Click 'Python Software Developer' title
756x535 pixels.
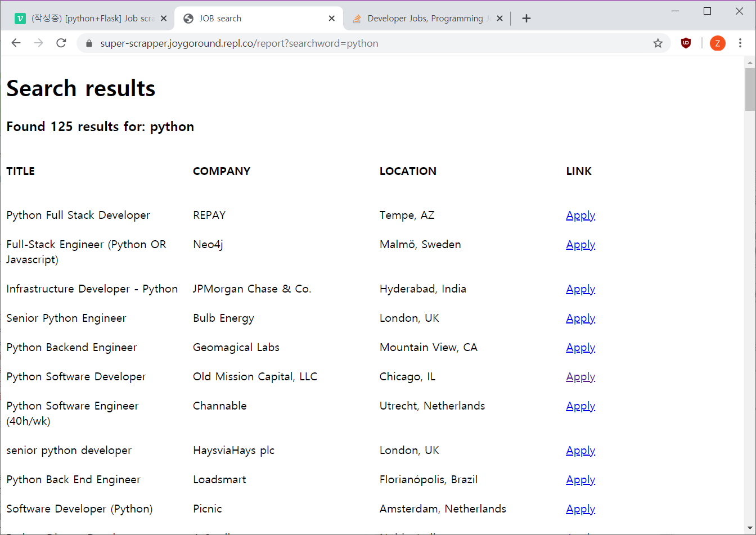pyautogui.click(x=76, y=377)
